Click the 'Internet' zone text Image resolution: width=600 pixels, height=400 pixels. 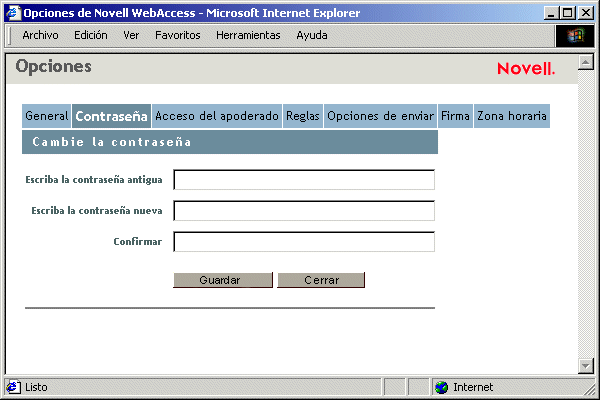point(473,387)
